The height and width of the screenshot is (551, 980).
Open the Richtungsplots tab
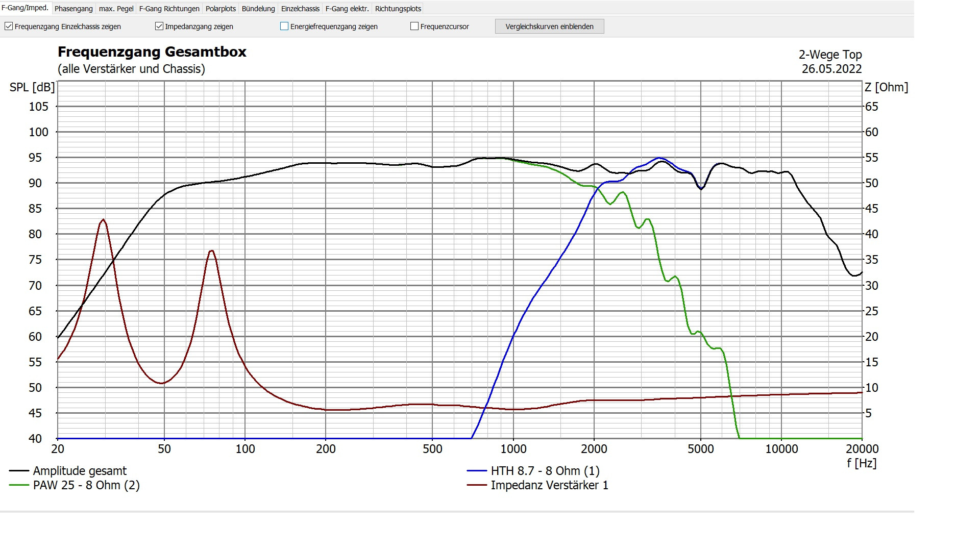398,9
